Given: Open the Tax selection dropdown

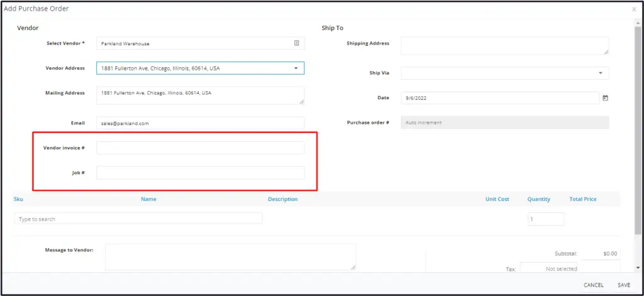Looking at the screenshot, I should click(548, 268).
